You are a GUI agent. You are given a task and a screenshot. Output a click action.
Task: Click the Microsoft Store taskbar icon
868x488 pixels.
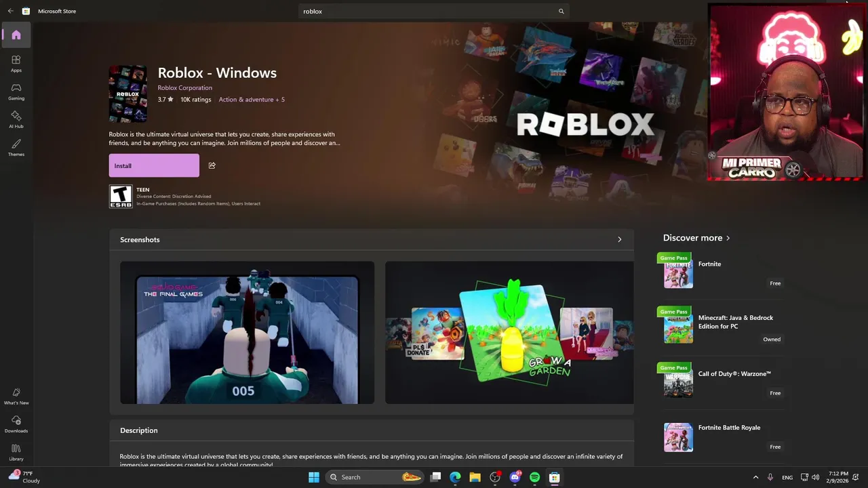point(554,477)
